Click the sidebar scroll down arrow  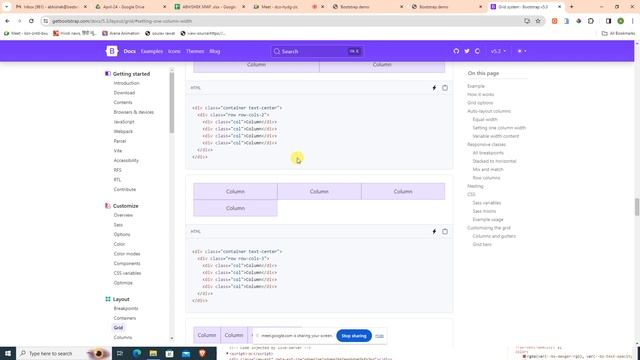(172, 338)
